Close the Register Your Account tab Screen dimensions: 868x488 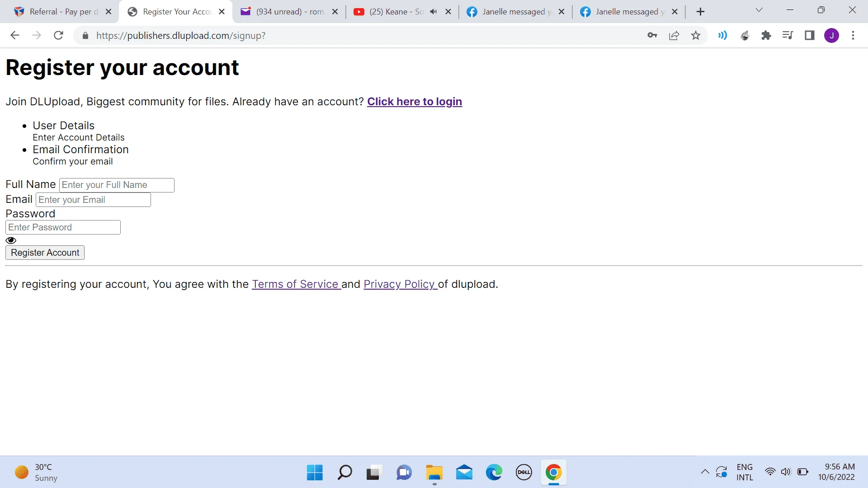222,12
